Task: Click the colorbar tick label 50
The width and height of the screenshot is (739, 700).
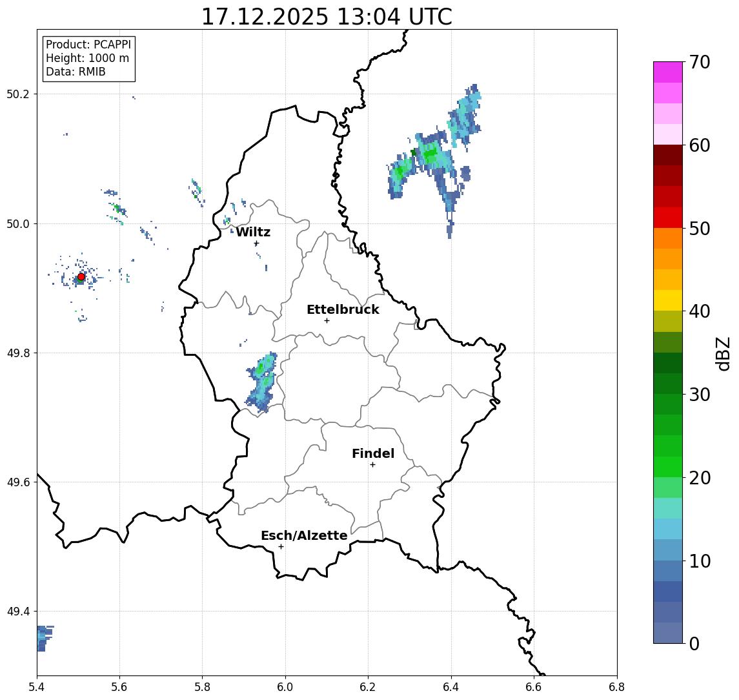Action: pyautogui.click(x=700, y=229)
